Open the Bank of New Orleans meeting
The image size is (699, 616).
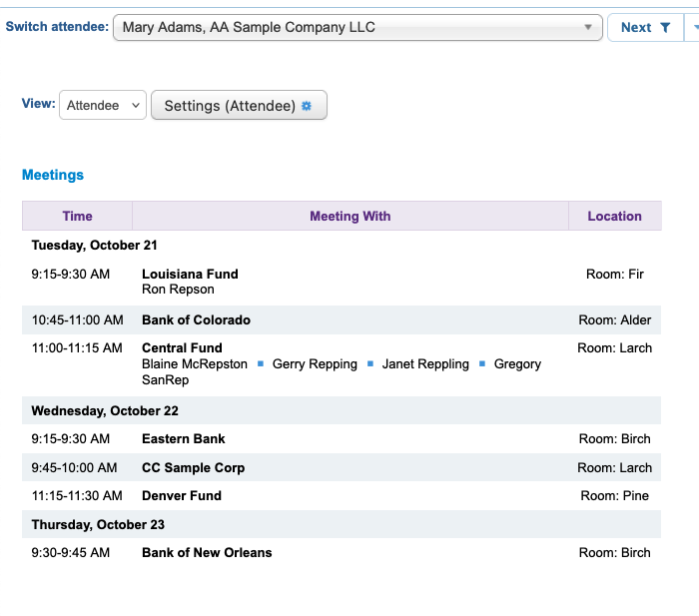tap(207, 552)
